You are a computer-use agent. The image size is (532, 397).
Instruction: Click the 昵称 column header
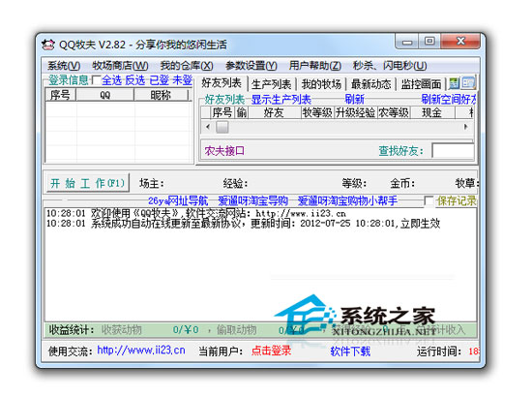click(161, 95)
